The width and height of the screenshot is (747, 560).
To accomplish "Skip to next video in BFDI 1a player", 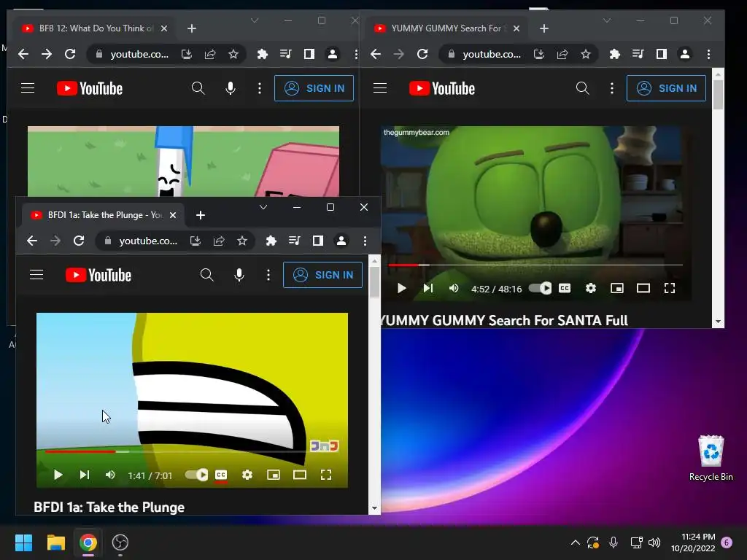I will tap(85, 475).
